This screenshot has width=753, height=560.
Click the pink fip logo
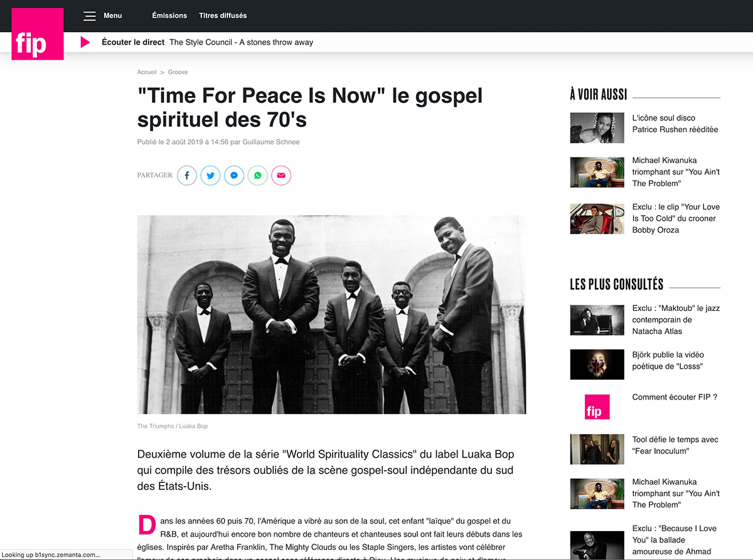click(38, 34)
